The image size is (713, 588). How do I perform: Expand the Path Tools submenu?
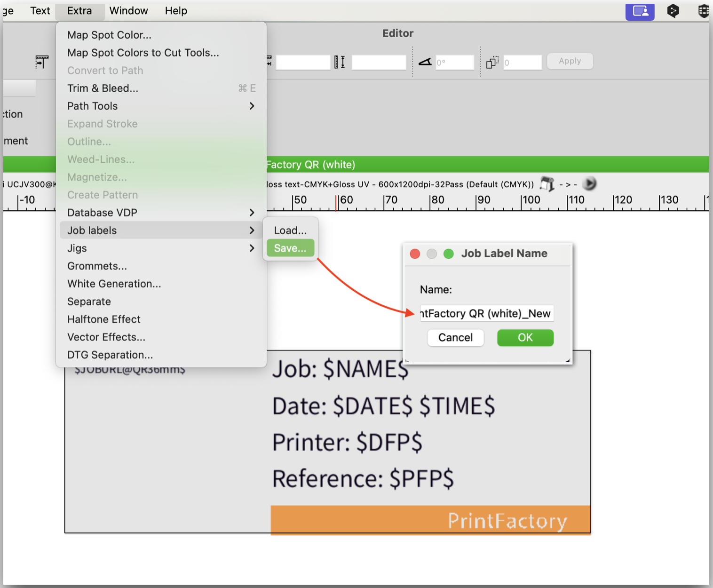(x=161, y=106)
